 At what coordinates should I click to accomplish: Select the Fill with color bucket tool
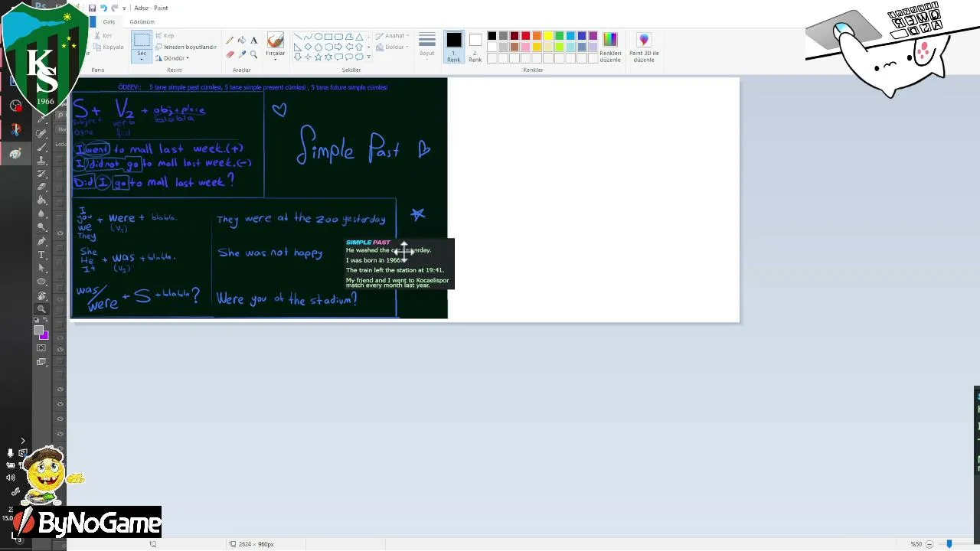[x=242, y=40]
